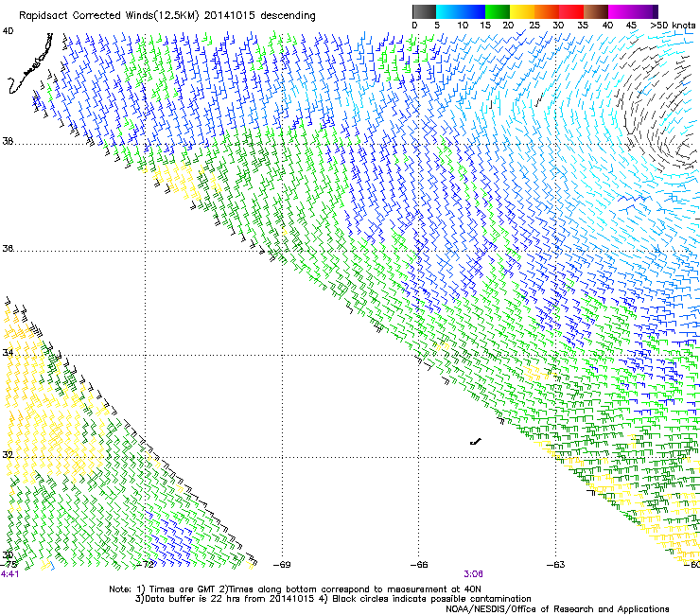Click the '-66' longitude label
Image resolution: width=700 pixels, height=615 pixels.
[x=419, y=565]
